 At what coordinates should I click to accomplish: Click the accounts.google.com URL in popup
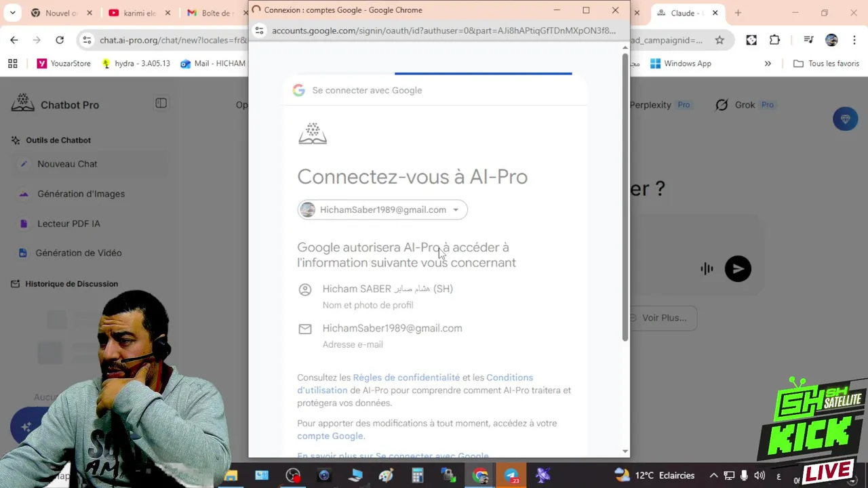pos(443,30)
